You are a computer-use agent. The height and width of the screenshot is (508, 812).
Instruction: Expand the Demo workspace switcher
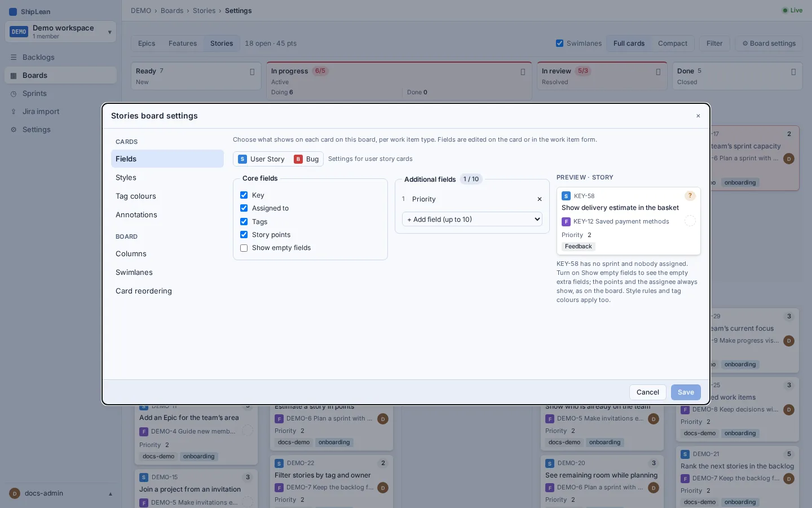click(60, 32)
